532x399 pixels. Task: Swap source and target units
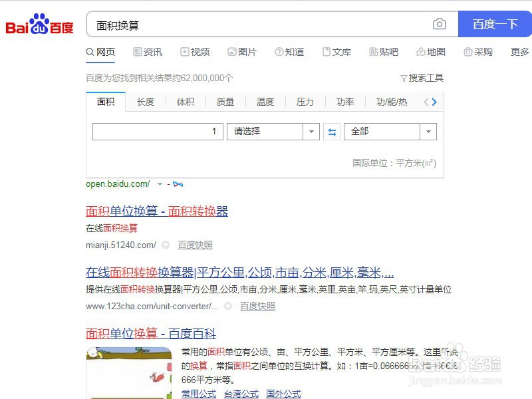[x=332, y=132]
